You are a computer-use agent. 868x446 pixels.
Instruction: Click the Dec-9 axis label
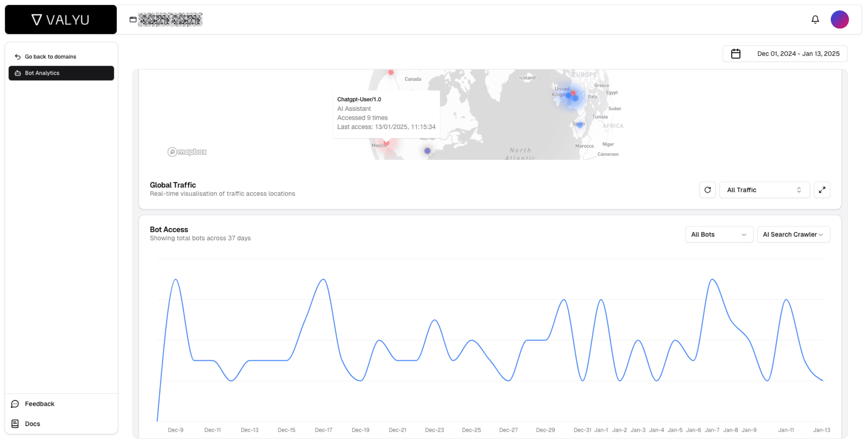click(x=176, y=430)
